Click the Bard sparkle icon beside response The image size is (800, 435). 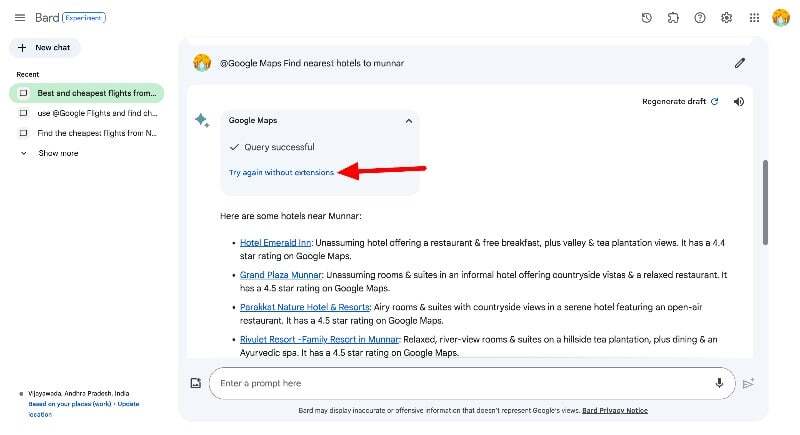click(202, 120)
